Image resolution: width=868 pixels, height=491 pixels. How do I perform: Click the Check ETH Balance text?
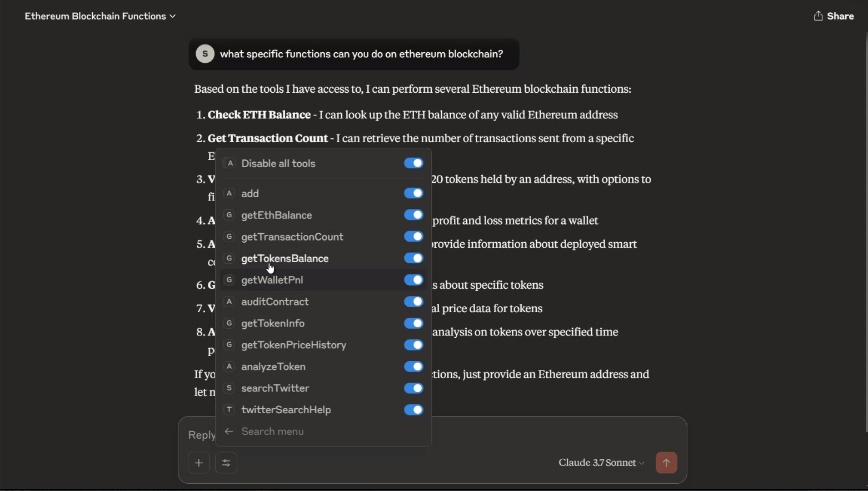259,115
